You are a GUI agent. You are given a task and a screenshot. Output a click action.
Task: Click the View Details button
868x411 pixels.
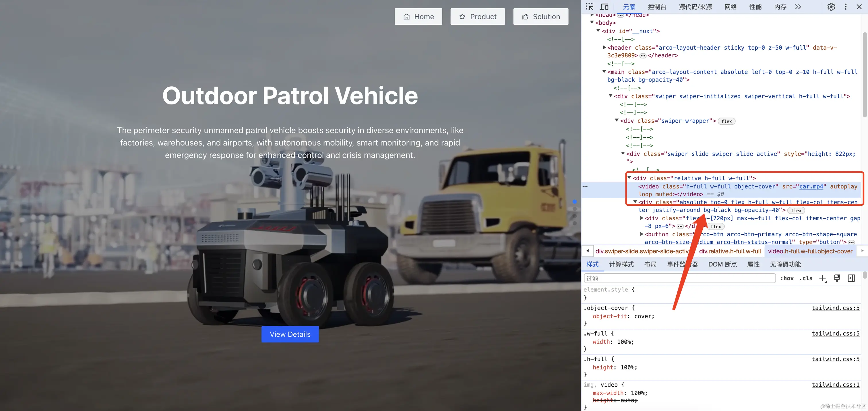[x=290, y=334]
